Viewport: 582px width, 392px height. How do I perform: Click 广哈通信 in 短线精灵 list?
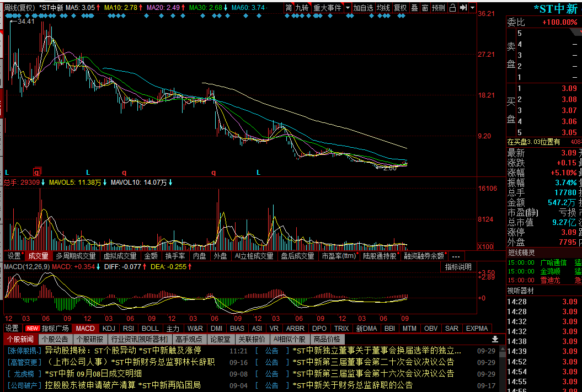(553, 262)
